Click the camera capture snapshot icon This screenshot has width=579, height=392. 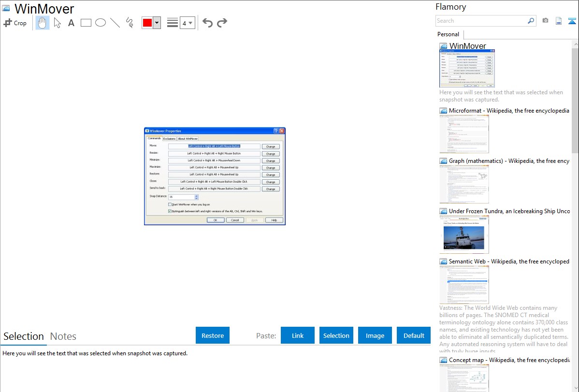pyautogui.click(x=545, y=21)
